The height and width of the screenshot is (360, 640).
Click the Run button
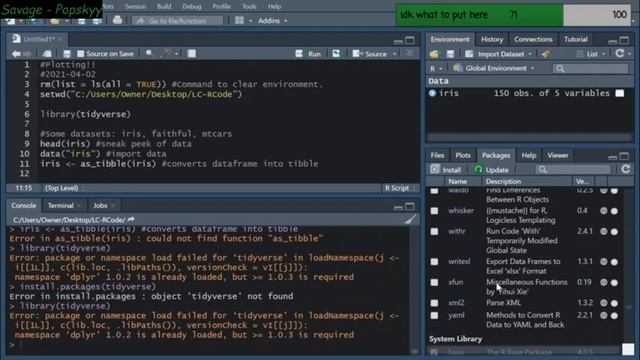tap(309, 54)
